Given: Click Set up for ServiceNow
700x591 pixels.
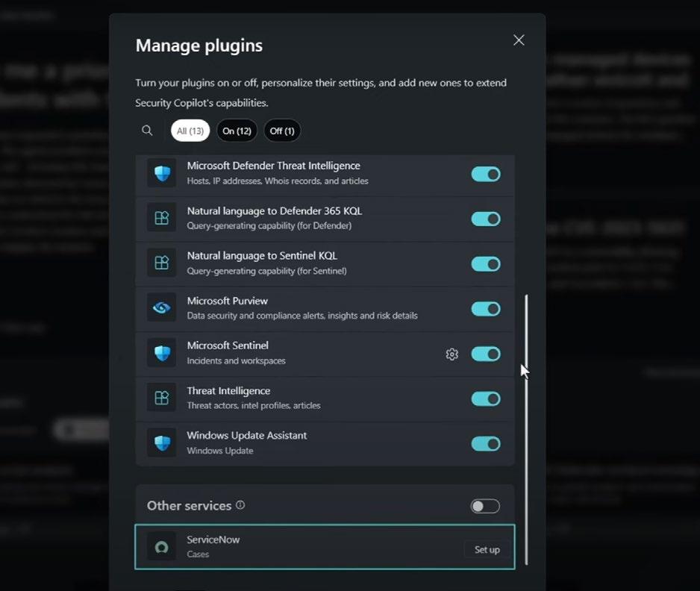Looking at the screenshot, I should pos(487,549).
